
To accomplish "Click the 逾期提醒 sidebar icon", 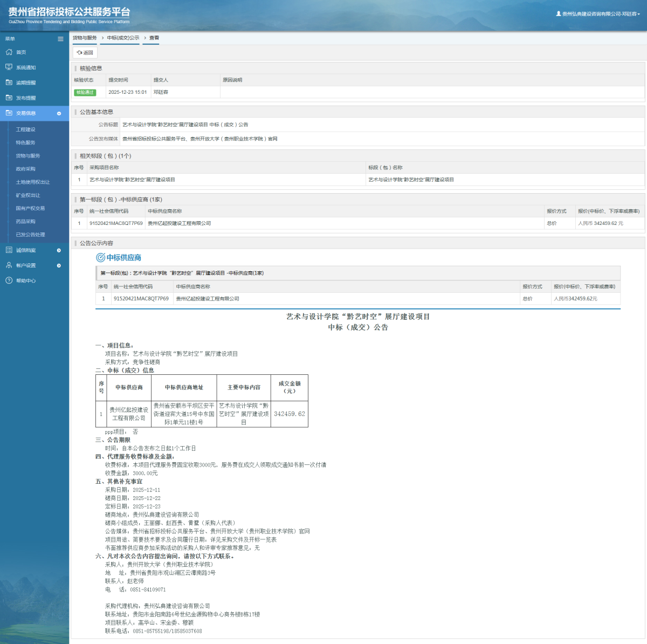I will [x=9, y=83].
